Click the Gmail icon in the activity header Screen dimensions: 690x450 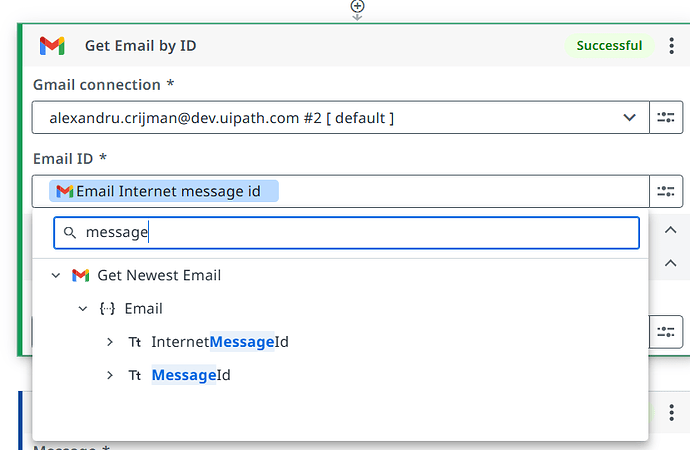pyautogui.click(x=52, y=45)
